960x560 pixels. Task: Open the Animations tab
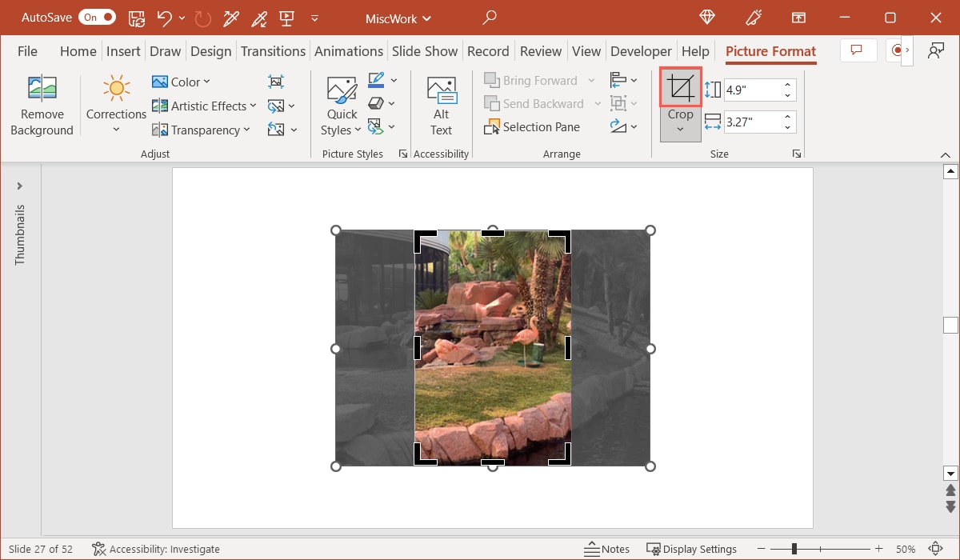point(349,50)
